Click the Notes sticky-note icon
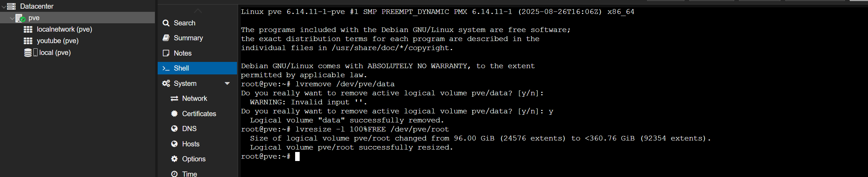 (x=166, y=53)
